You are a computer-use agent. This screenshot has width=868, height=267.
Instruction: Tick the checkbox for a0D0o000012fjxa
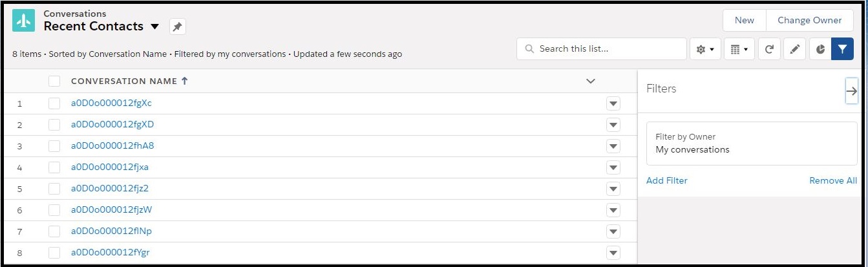(54, 167)
